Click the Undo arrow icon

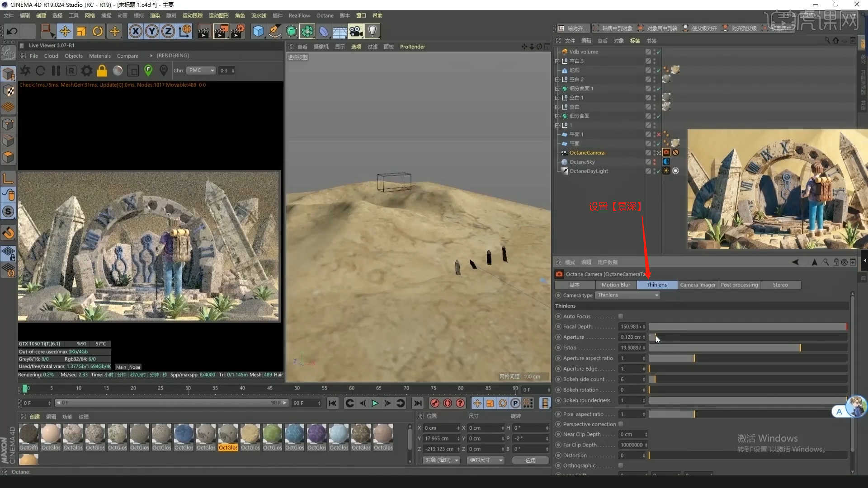(x=12, y=31)
